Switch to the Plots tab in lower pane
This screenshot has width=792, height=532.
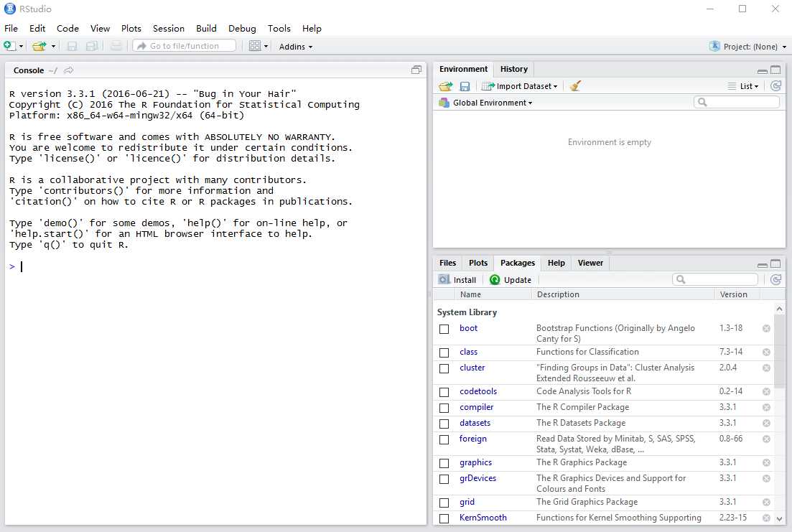coord(477,263)
